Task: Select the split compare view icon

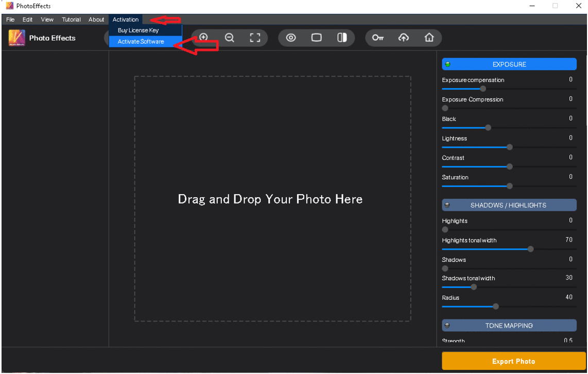Action: pos(342,38)
